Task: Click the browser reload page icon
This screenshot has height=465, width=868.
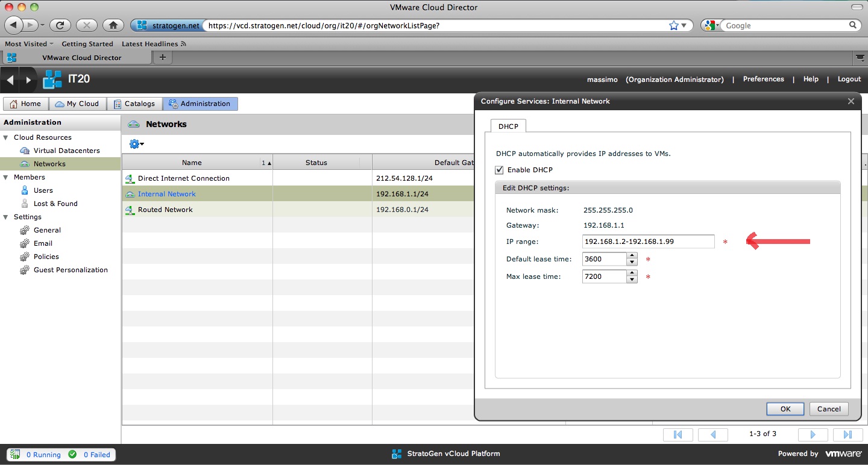Action: click(60, 25)
